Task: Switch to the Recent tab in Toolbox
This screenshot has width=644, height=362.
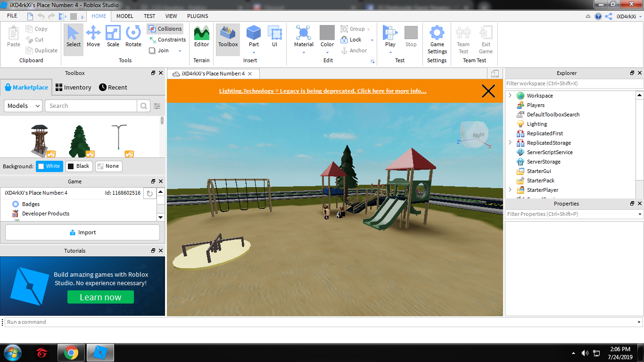Action: coord(113,87)
